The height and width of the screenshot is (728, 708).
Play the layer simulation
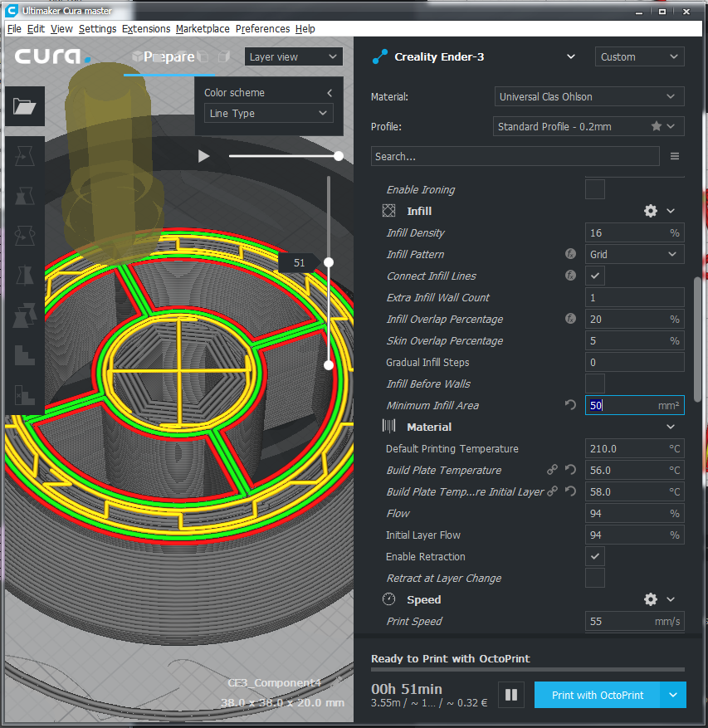click(203, 156)
